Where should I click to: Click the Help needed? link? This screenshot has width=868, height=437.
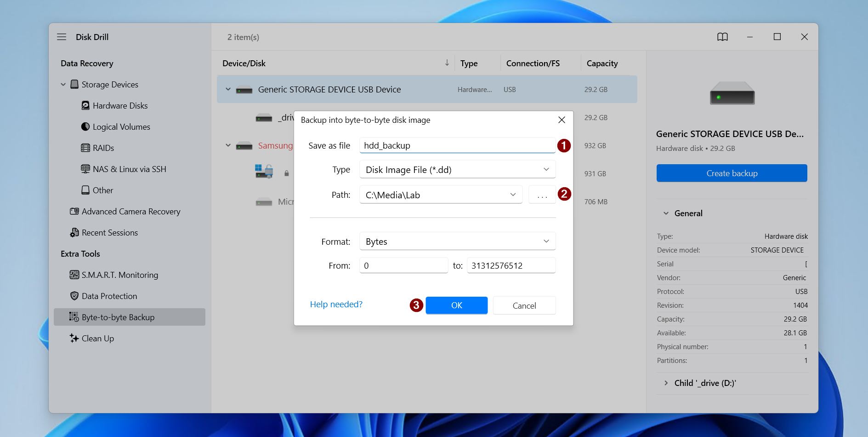(x=336, y=305)
